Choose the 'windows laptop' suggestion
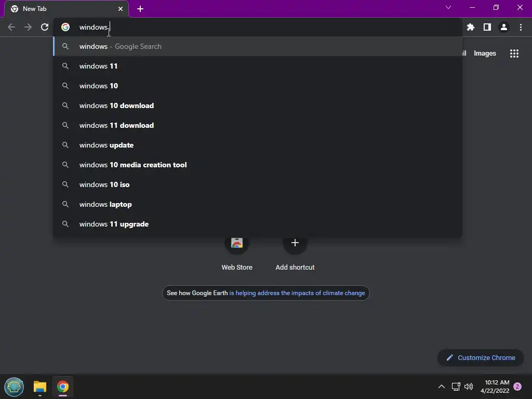The image size is (532, 399). (x=258, y=204)
